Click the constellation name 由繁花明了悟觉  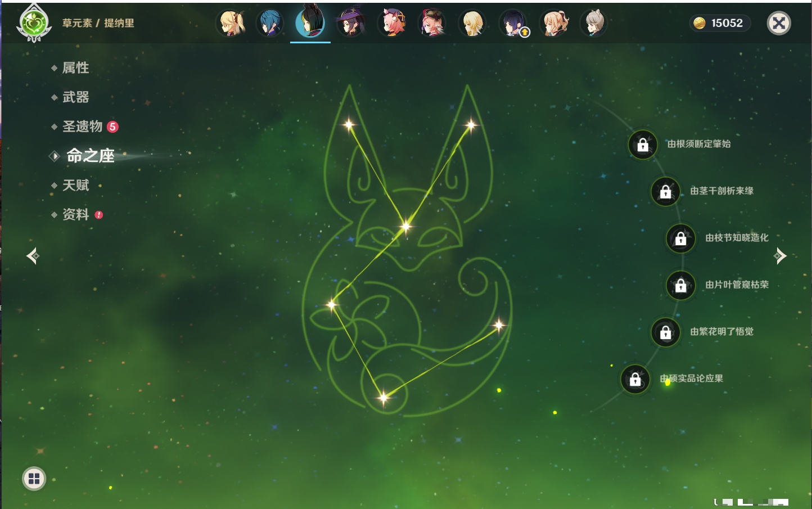[722, 331]
